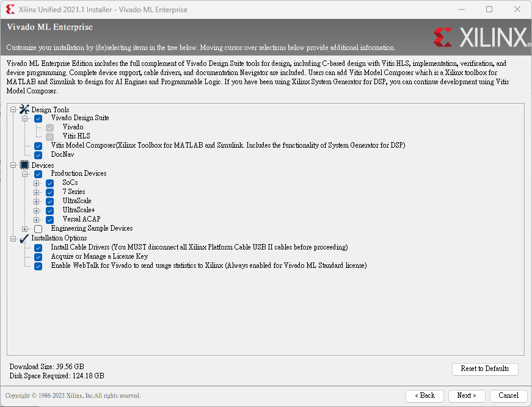532x407 pixels.
Task: Uncheck the DocNav checkbox
Action: [x=38, y=155]
